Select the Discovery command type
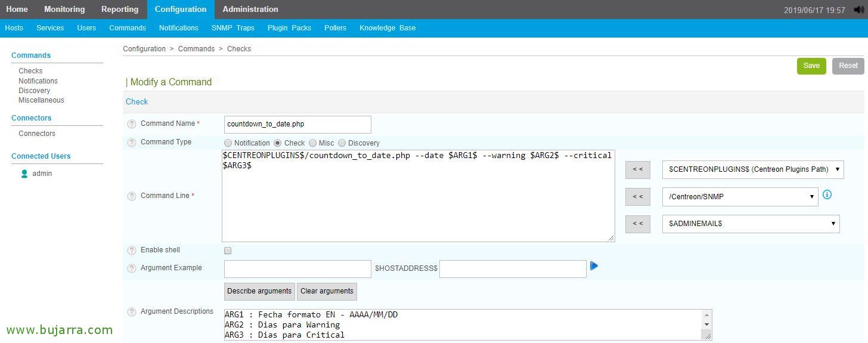Image resolution: width=868 pixels, height=343 pixels. click(x=342, y=143)
